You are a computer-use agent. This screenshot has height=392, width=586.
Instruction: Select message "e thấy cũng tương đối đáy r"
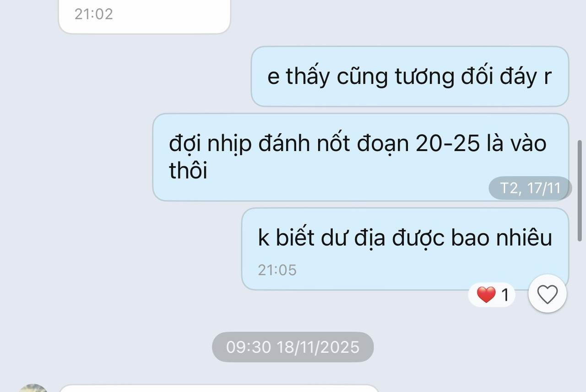click(410, 76)
